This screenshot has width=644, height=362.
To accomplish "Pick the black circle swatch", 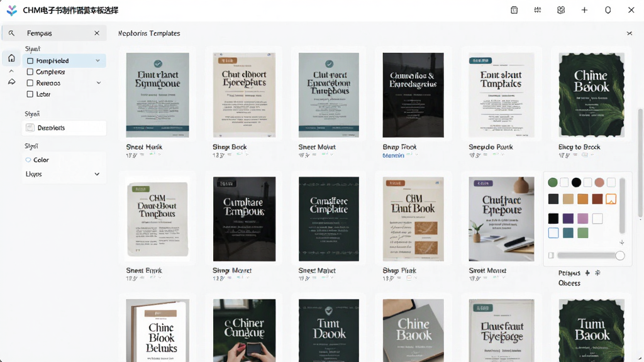I will (x=576, y=182).
